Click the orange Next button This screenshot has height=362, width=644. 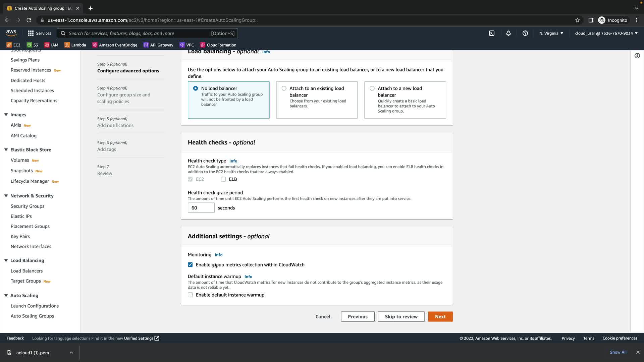point(440,317)
